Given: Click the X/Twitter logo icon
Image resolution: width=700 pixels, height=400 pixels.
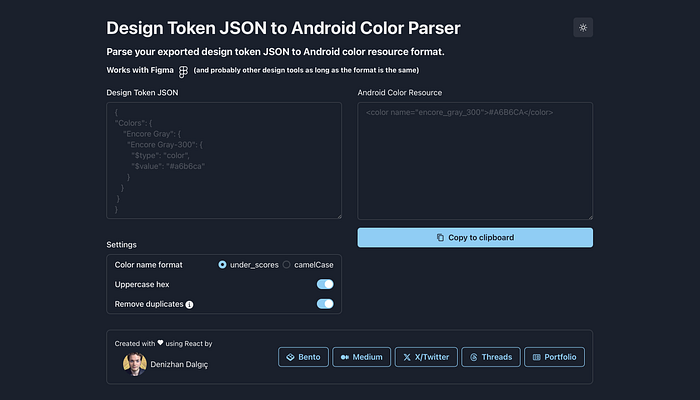Looking at the screenshot, I should 407,357.
